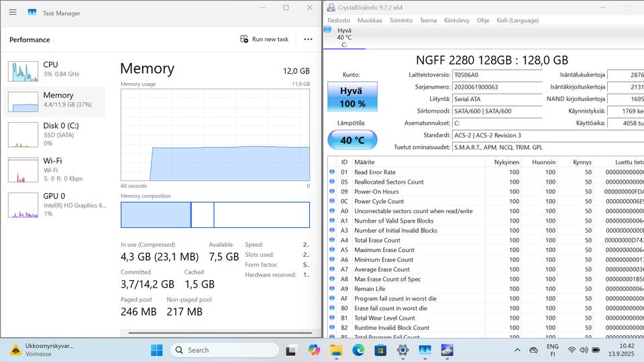This screenshot has height=362, width=644.
Task: Open the Wi-Fi network tray icon
Action: point(572,350)
